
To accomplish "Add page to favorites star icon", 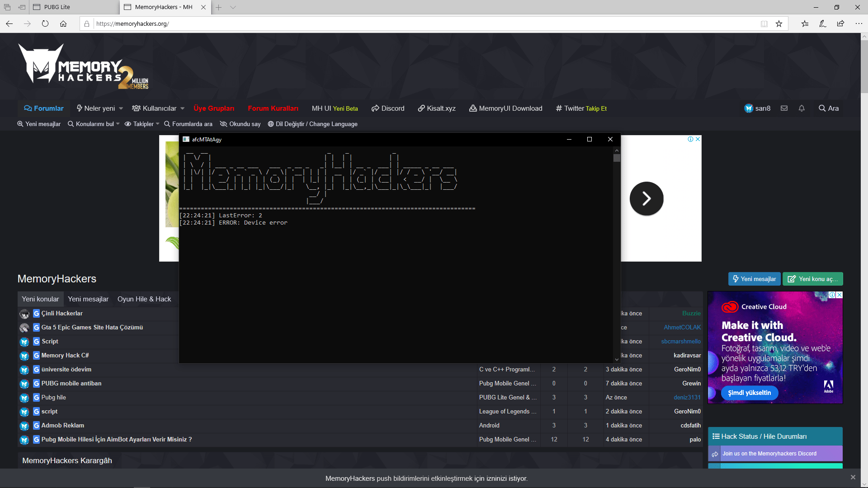I will 779,23.
